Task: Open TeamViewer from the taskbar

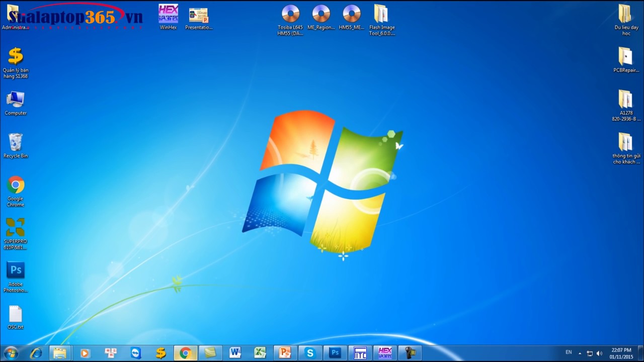Action: tap(136, 353)
